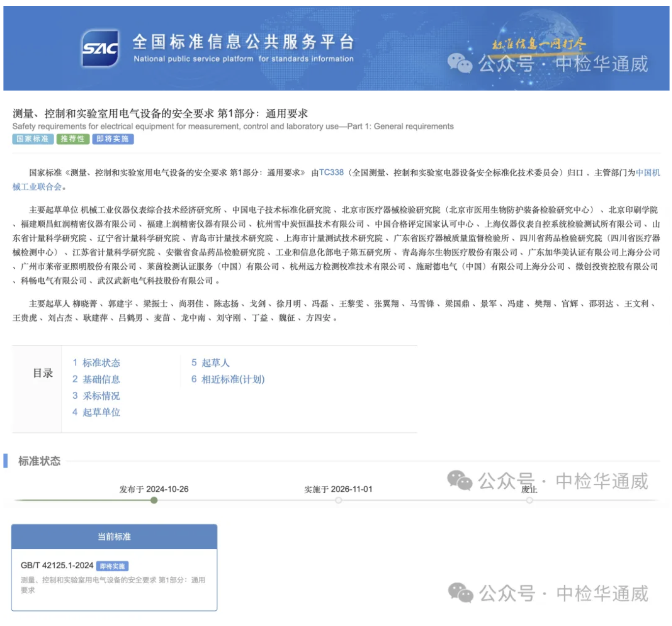Click the 即将实施 tag under title
This screenshot has width=672, height=626.
[x=113, y=139]
